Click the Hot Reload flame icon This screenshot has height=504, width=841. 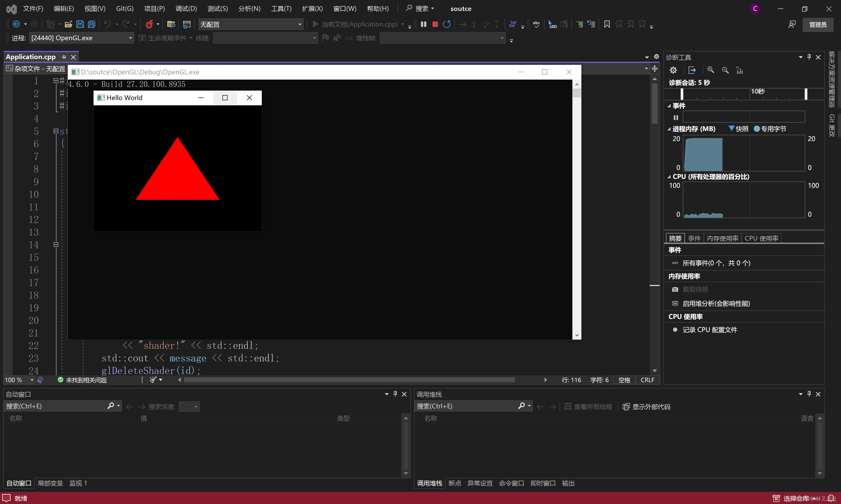pos(149,24)
